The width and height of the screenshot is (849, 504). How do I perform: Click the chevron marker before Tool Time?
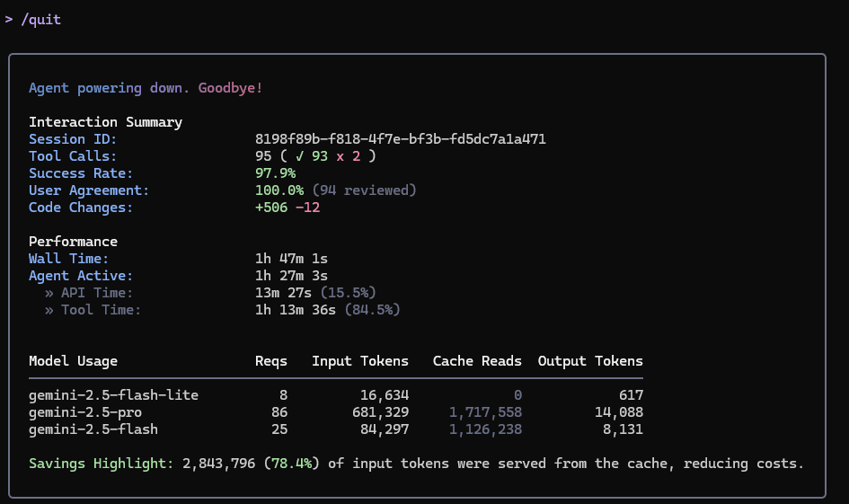49,310
